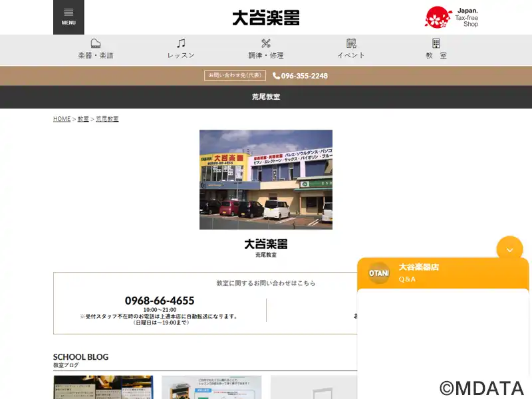The height and width of the screenshot is (399, 532).
Task: Open the hamburger MENU button
Action: [x=68, y=17]
